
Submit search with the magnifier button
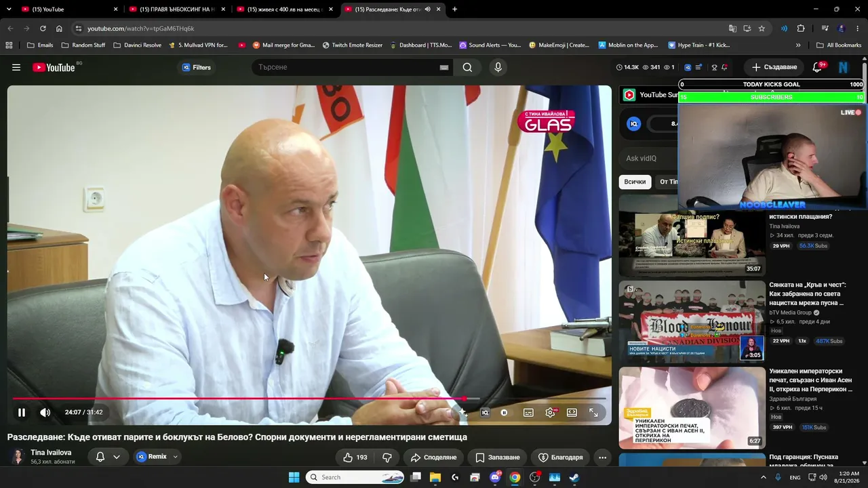click(467, 67)
